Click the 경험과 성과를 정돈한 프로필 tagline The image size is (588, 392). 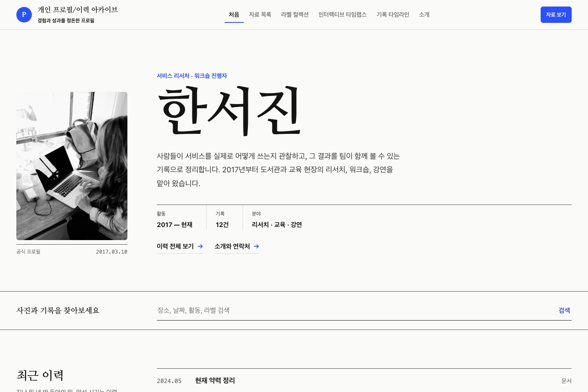point(66,20)
